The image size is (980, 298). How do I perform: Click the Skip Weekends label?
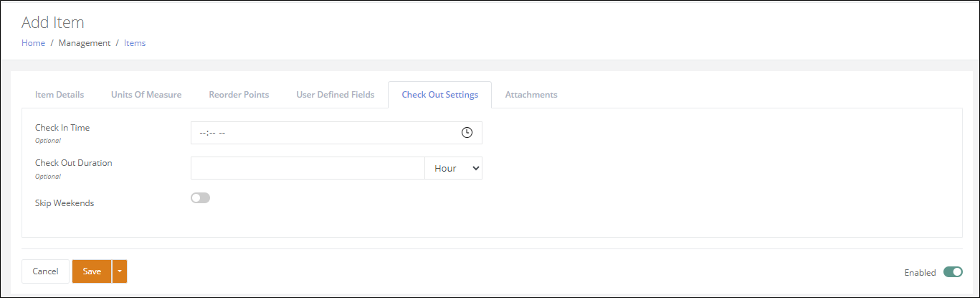pyautogui.click(x=65, y=203)
